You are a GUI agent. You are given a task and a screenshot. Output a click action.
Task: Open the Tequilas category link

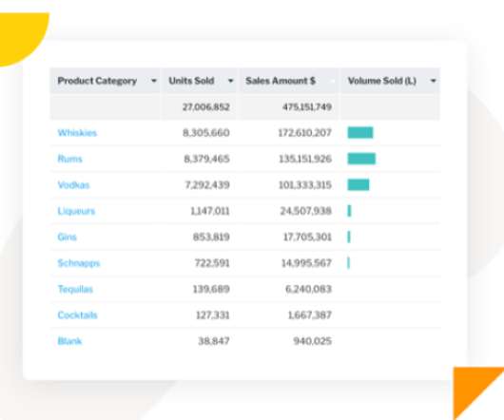pos(75,289)
